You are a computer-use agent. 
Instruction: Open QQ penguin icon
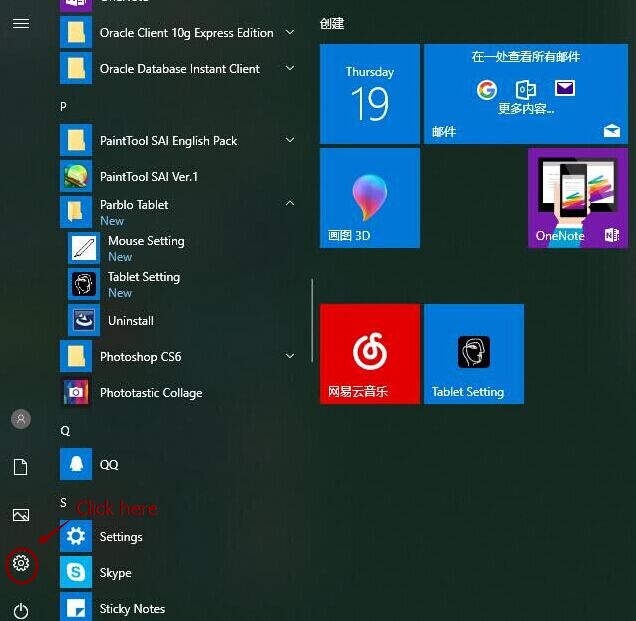76,464
